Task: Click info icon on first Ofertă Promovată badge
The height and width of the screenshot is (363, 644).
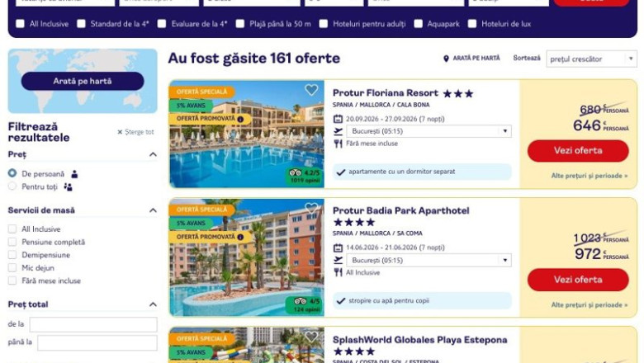Action: pos(241,119)
